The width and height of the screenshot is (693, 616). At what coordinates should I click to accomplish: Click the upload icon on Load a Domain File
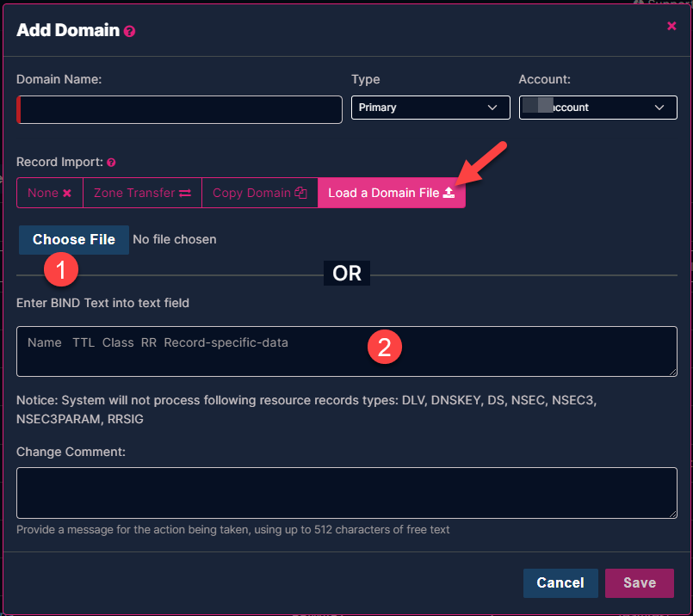click(449, 193)
